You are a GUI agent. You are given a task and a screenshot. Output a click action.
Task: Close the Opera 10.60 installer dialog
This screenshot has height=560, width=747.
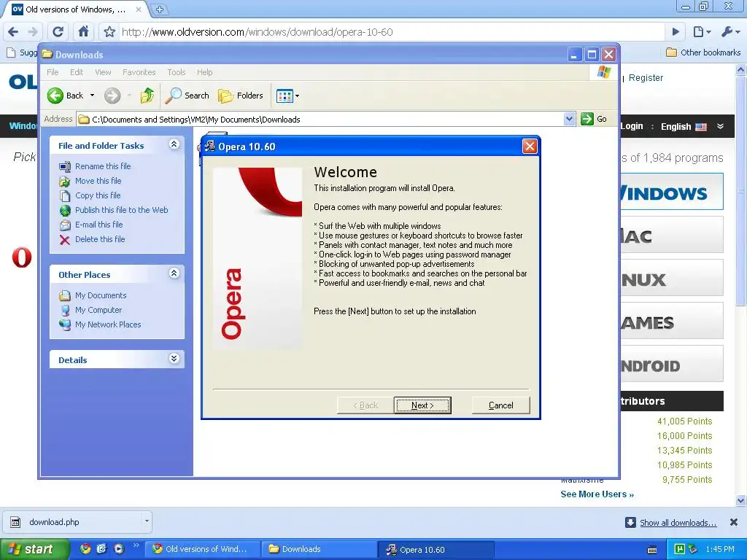click(530, 146)
